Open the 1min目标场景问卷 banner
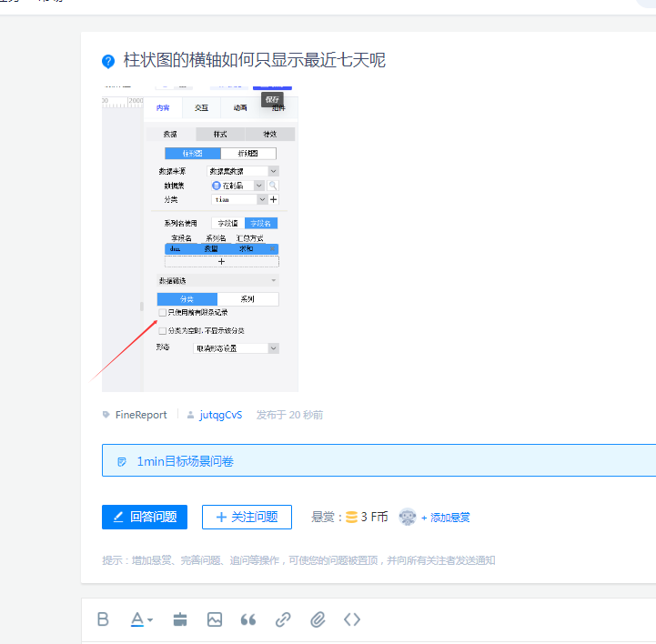The image size is (656, 644). coord(378,460)
